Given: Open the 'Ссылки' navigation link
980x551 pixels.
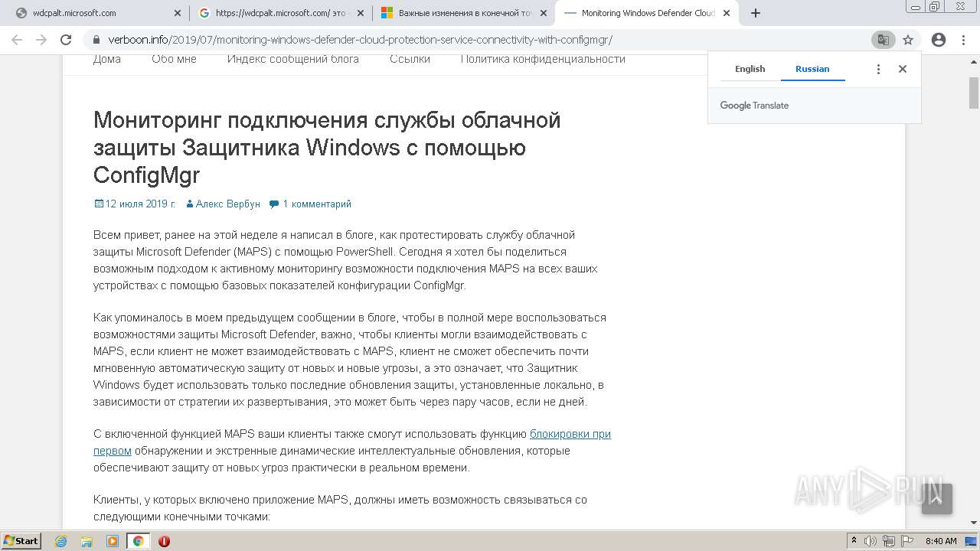Looking at the screenshot, I should [x=410, y=59].
